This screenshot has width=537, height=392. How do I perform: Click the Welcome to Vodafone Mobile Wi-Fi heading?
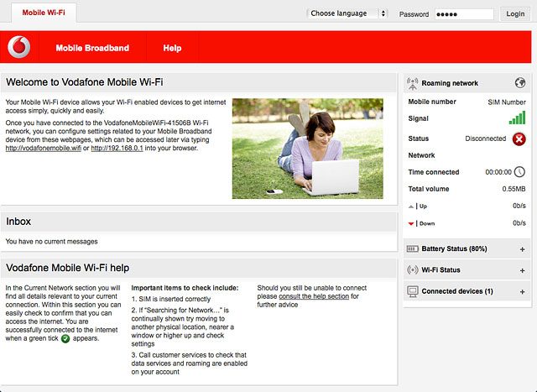85,82
